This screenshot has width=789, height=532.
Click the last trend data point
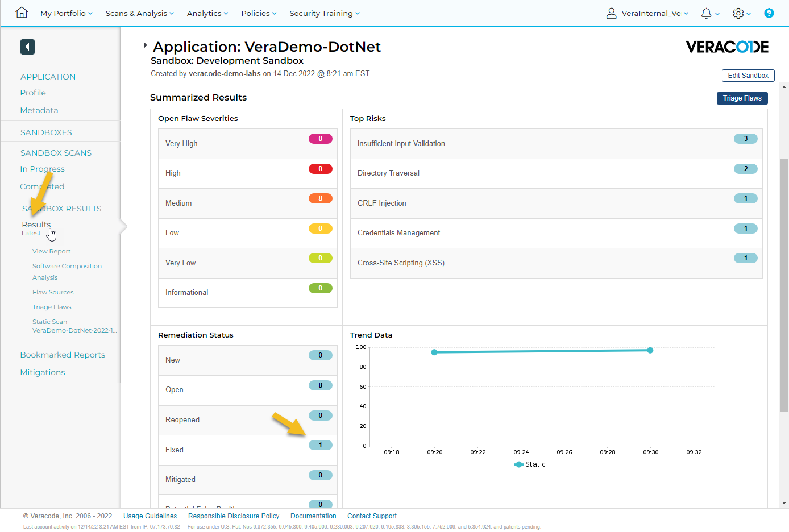(650, 350)
